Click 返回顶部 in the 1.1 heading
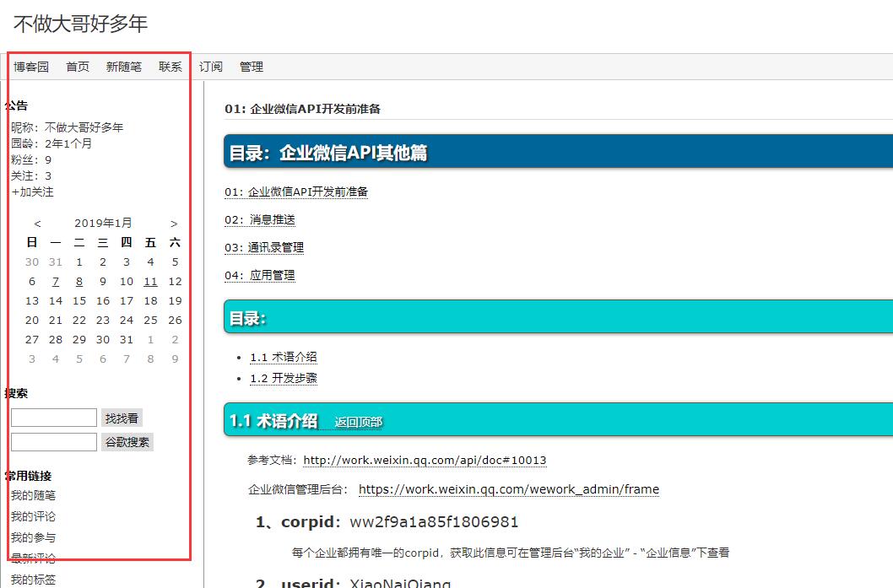This screenshot has width=893, height=588. [358, 423]
